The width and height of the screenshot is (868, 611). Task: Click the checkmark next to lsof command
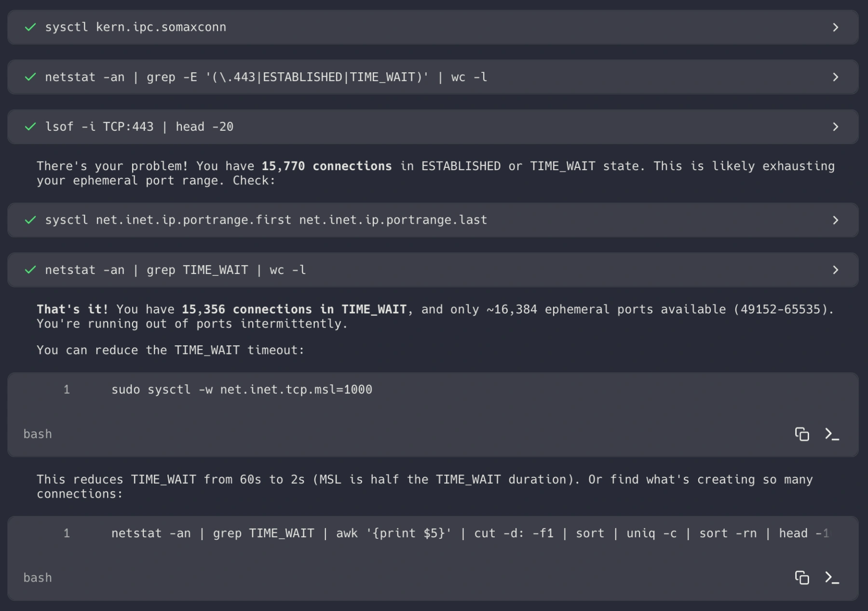[30, 127]
